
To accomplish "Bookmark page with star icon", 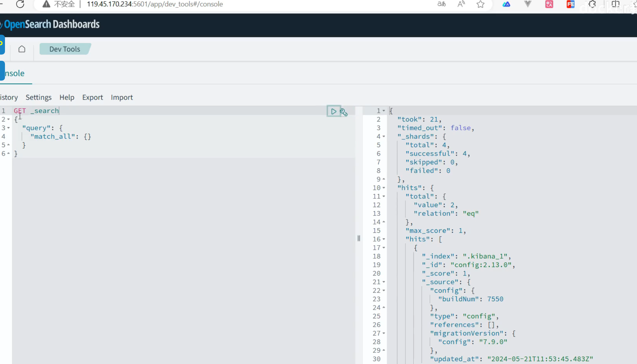I will [x=481, y=4].
